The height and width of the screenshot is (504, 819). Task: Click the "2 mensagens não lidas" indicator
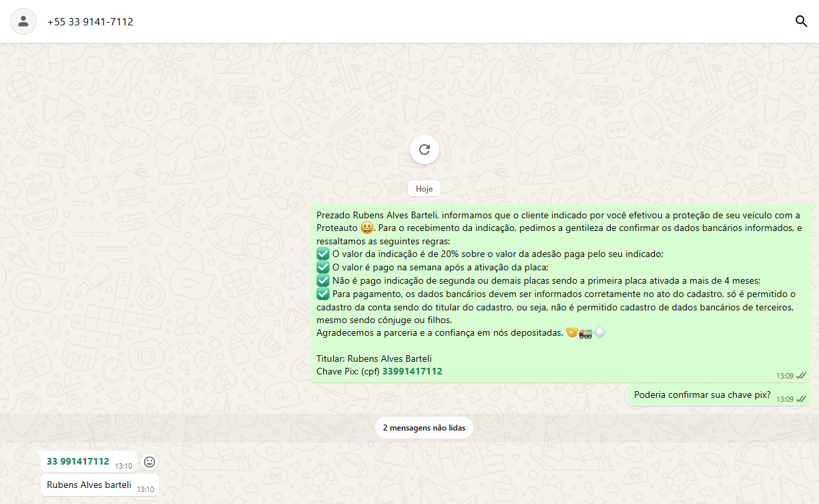click(424, 427)
